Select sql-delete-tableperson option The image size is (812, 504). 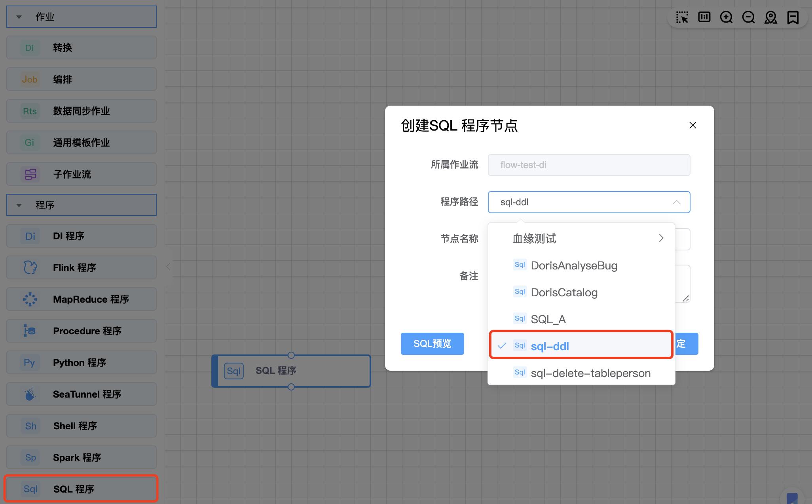click(590, 373)
